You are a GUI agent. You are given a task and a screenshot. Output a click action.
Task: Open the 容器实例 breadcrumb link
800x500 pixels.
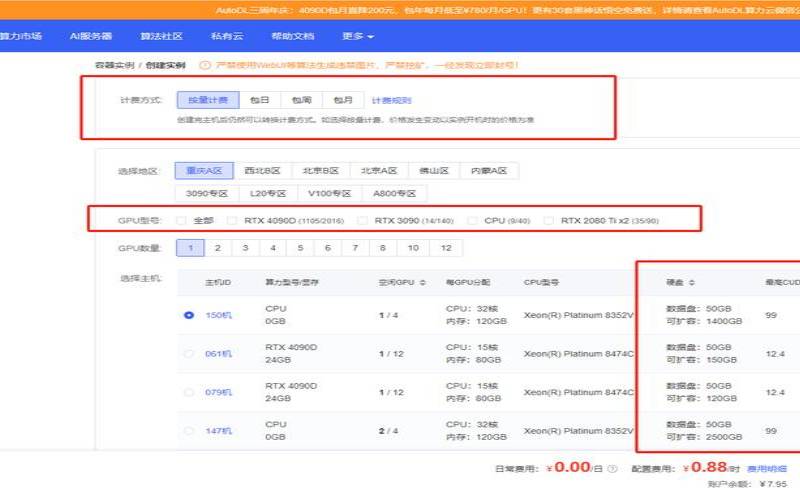tap(113, 65)
